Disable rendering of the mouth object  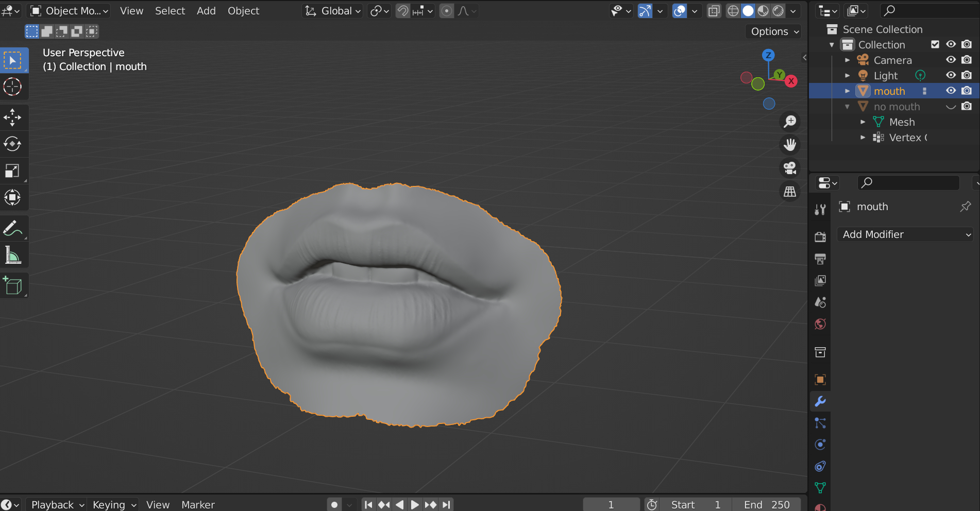[967, 91]
